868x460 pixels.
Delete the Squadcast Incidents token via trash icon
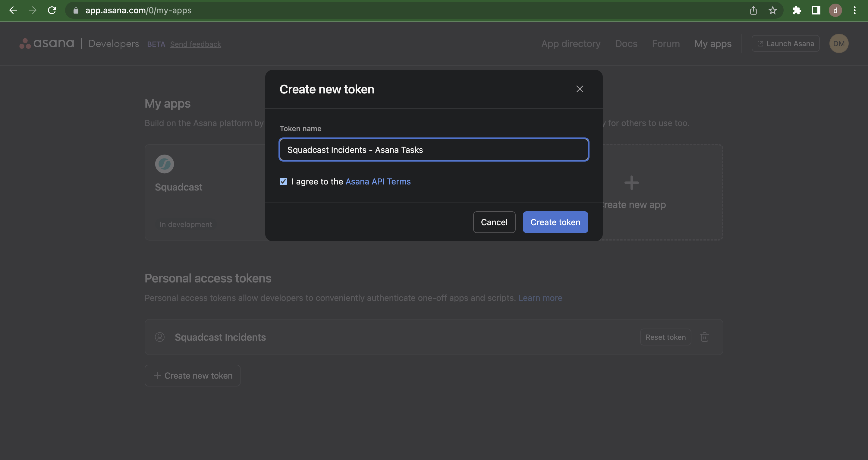pos(705,337)
